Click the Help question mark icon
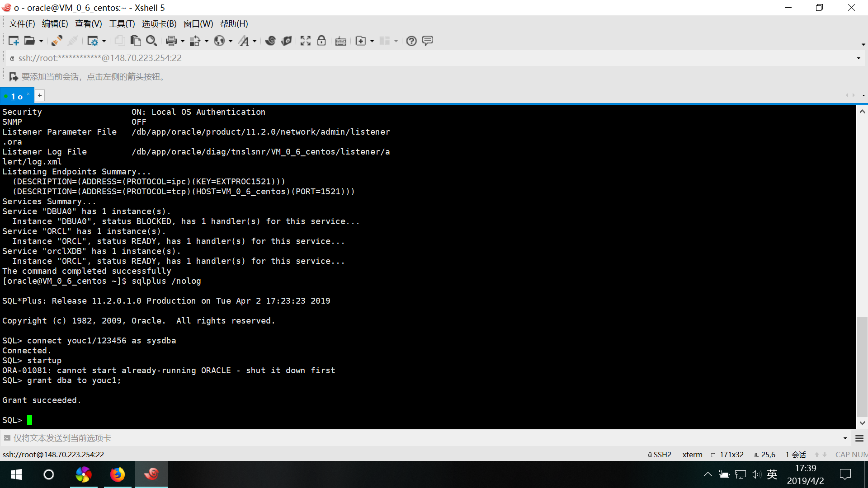 (411, 41)
